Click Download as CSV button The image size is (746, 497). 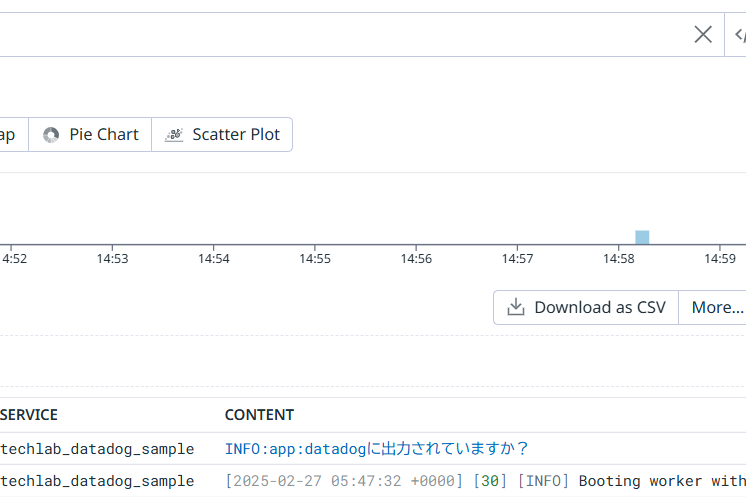pos(586,307)
